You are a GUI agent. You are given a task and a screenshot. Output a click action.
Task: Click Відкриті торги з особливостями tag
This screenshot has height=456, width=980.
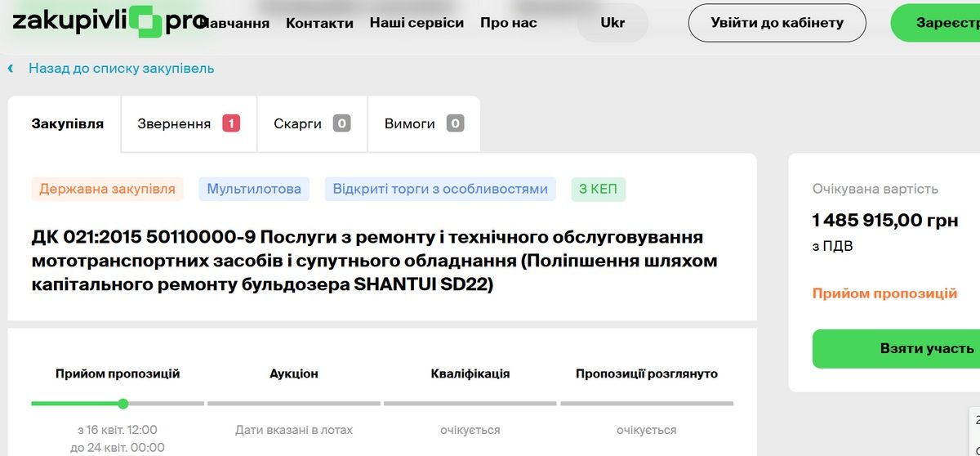[x=440, y=189]
